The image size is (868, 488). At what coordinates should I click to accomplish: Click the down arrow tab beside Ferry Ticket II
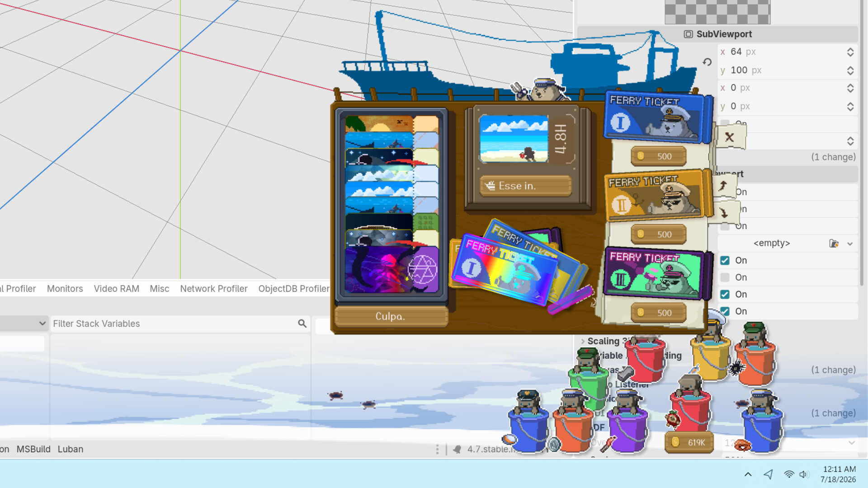pos(724,213)
